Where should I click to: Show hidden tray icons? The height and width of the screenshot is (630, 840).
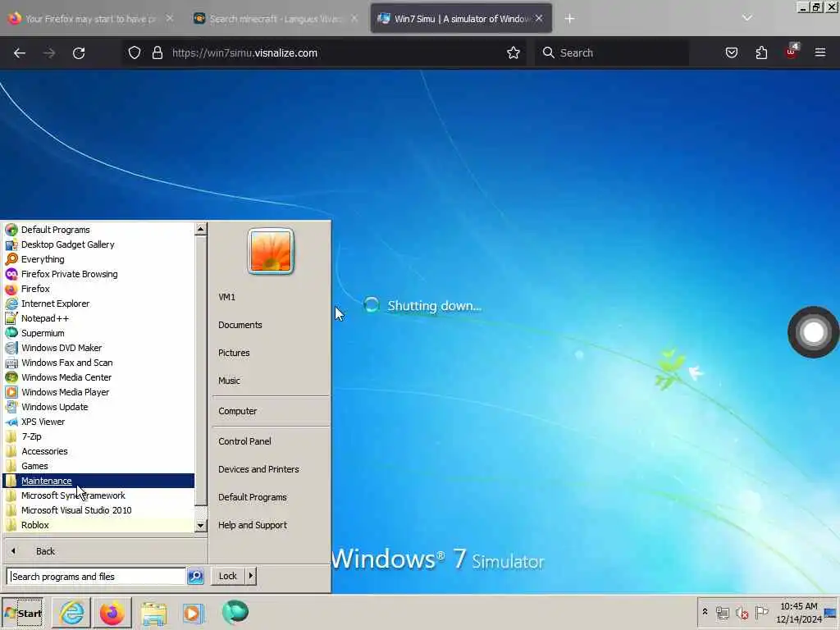[x=705, y=611]
